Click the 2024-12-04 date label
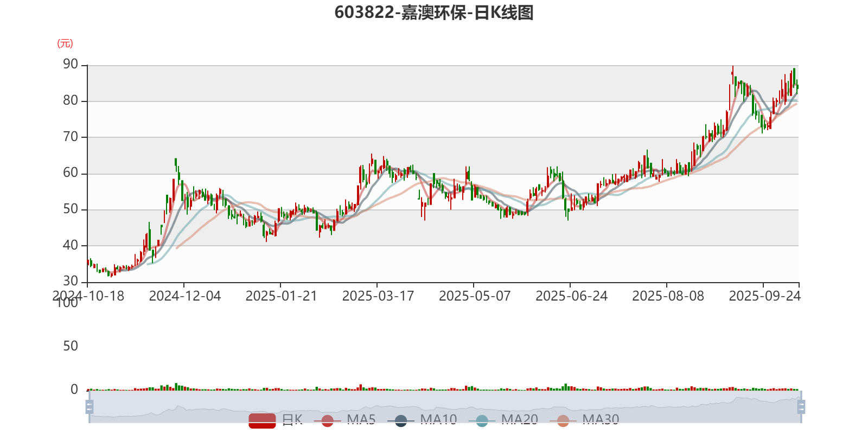This screenshot has width=868, height=434. pyautogui.click(x=185, y=296)
